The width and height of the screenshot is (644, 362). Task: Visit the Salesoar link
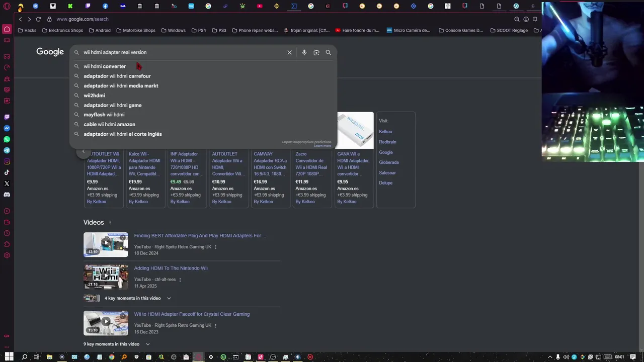387,173
